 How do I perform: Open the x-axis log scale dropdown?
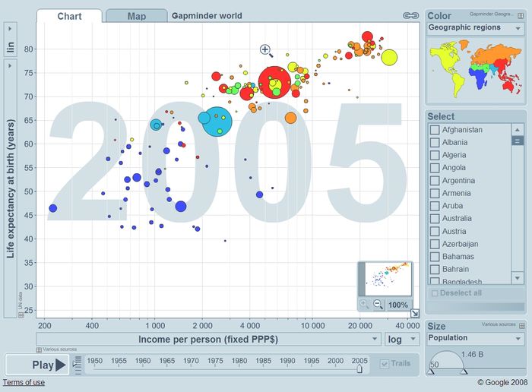coord(402,339)
